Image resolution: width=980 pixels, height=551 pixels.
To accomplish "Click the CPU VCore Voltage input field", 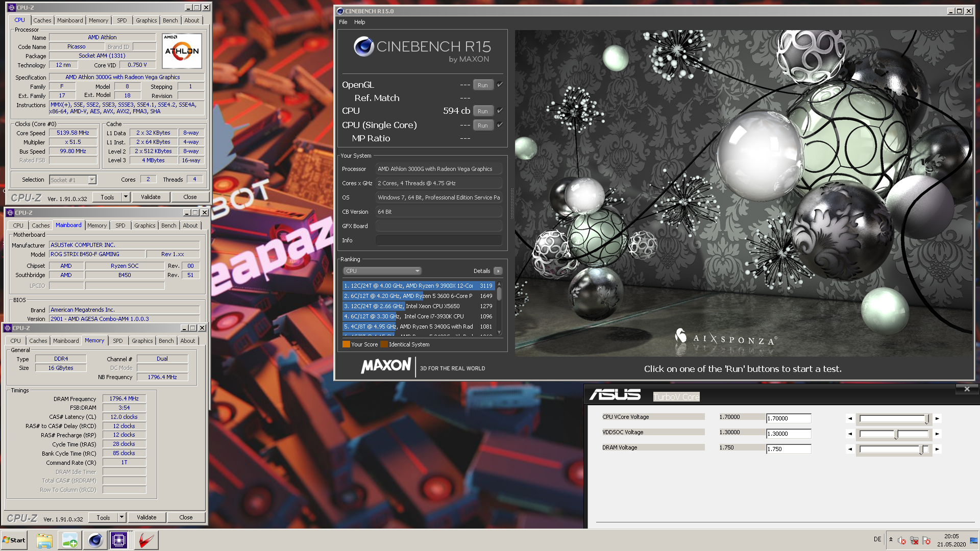I will tap(789, 418).
